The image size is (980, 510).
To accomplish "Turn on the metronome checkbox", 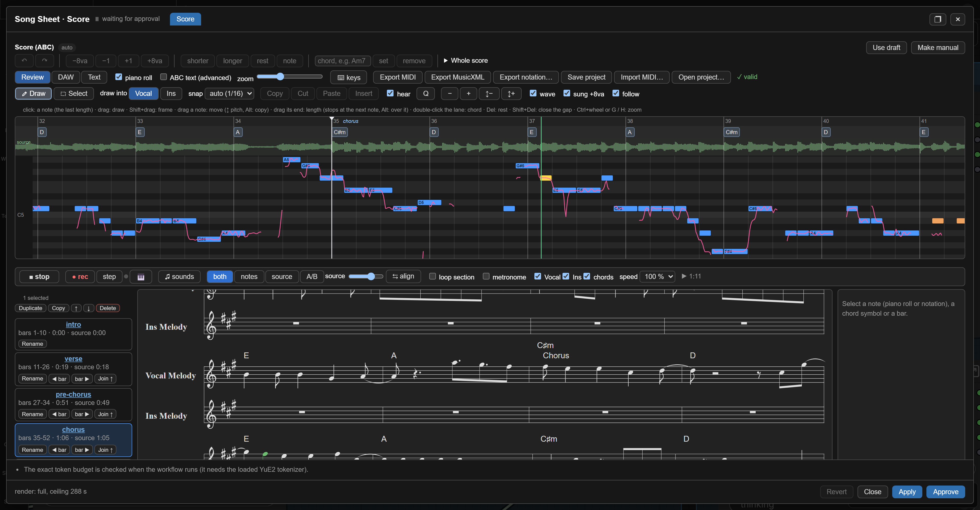I will click(486, 276).
